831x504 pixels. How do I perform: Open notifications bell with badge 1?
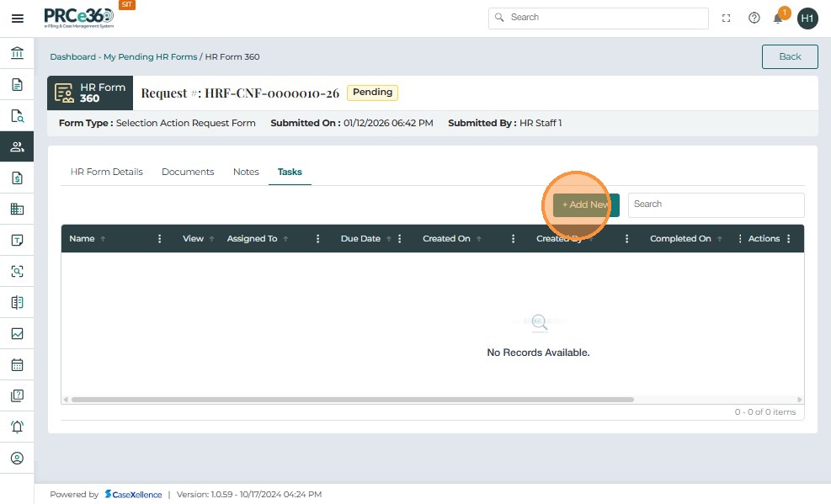click(779, 17)
